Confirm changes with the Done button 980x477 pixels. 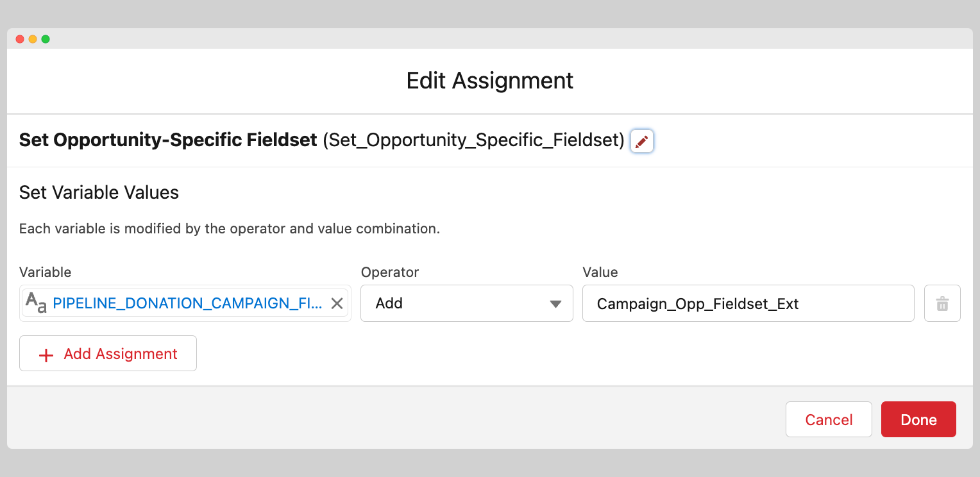click(x=918, y=419)
